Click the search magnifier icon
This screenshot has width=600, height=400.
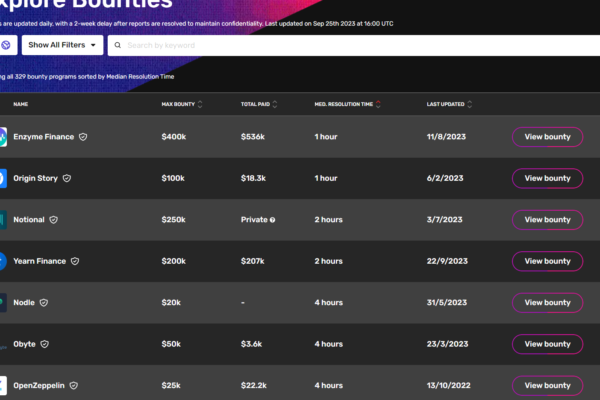[118, 45]
